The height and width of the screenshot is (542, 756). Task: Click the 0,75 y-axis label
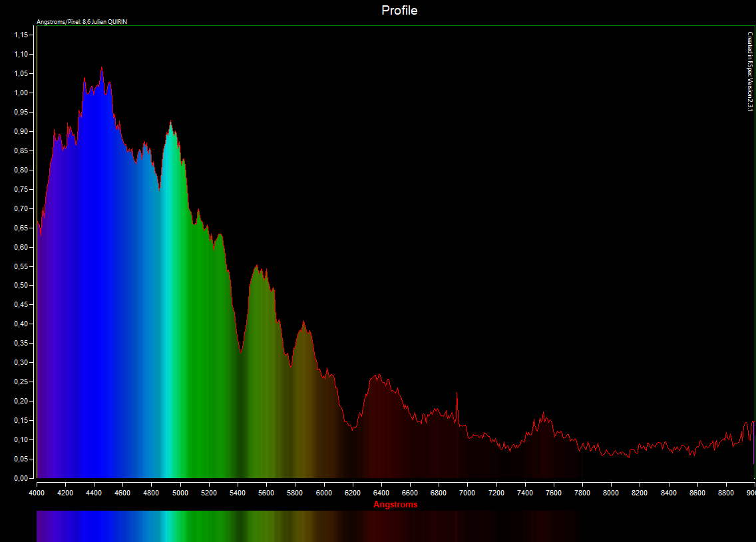[x=21, y=189]
